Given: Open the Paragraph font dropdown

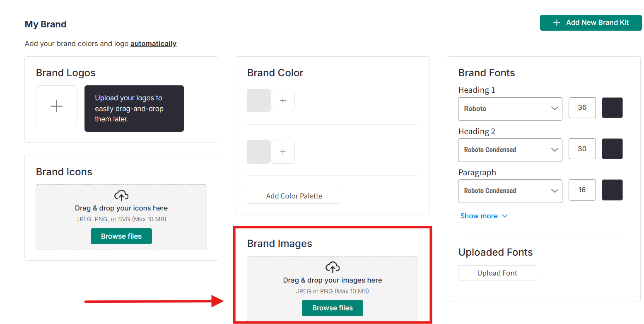Looking at the screenshot, I should tap(510, 191).
